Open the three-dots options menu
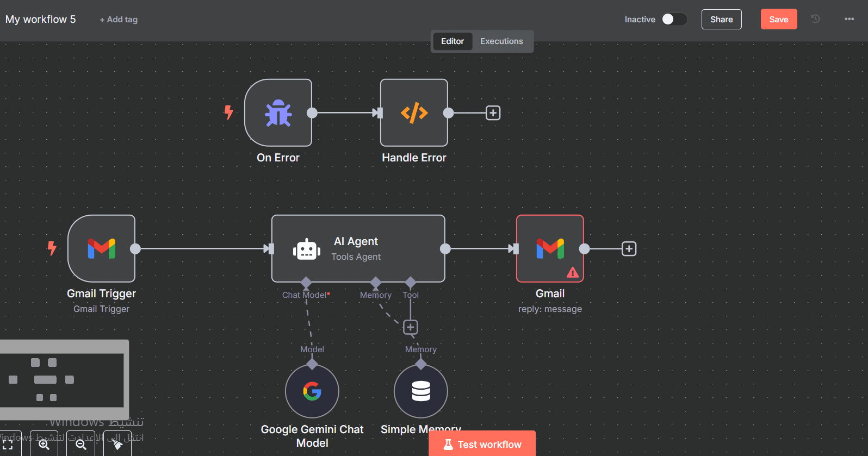Viewport: 868px width, 456px height. (x=849, y=19)
